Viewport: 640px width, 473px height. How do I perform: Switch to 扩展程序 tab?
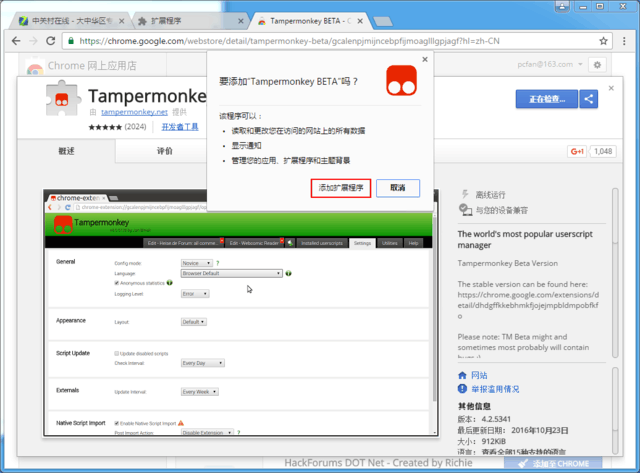(190, 21)
